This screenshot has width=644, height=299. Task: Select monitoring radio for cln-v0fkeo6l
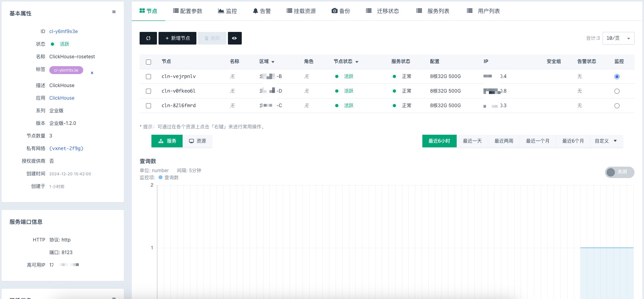(x=617, y=91)
